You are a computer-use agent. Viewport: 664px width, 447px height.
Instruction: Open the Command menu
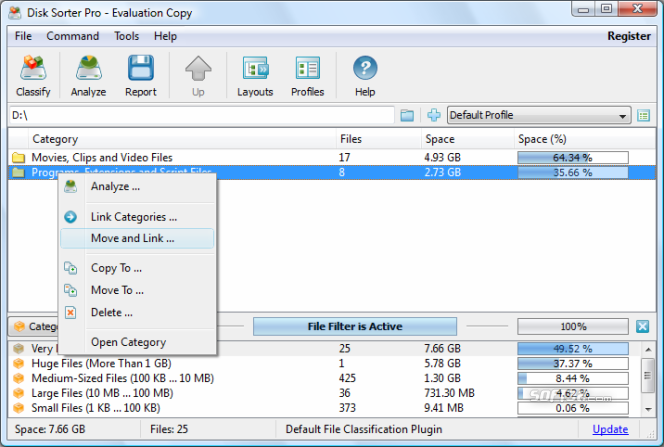click(x=72, y=36)
